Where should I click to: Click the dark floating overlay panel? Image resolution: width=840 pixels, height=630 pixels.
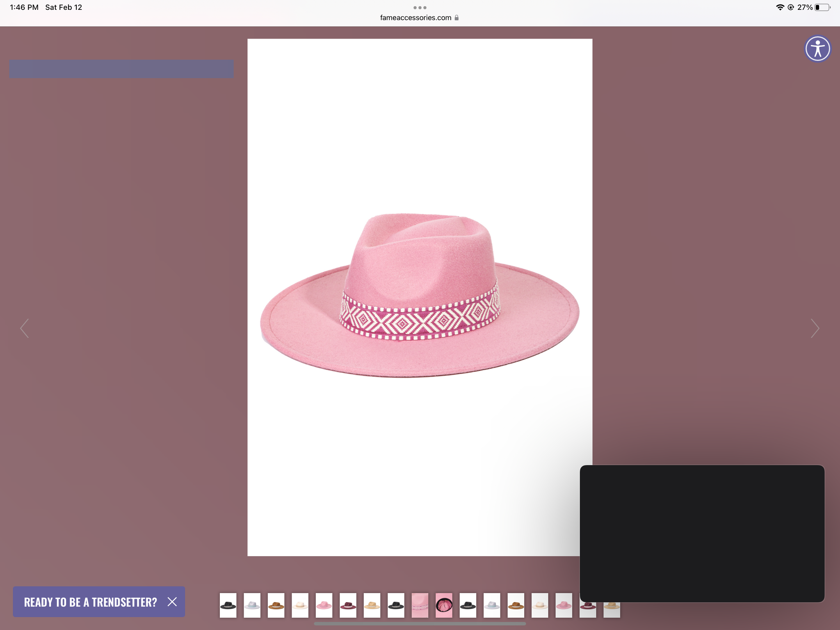[702, 533]
